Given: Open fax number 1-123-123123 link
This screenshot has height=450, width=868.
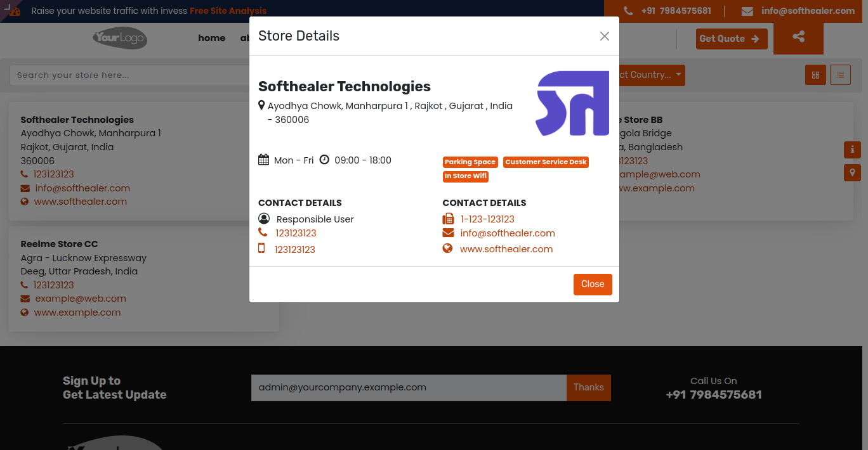Looking at the screenshot, I should [487, 219].
